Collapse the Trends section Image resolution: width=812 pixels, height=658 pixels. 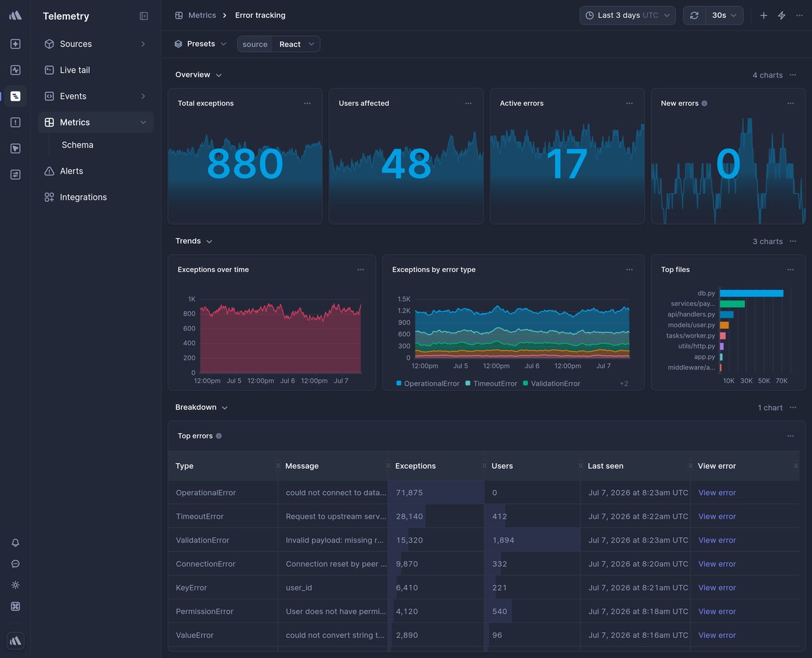coord(194,241)
